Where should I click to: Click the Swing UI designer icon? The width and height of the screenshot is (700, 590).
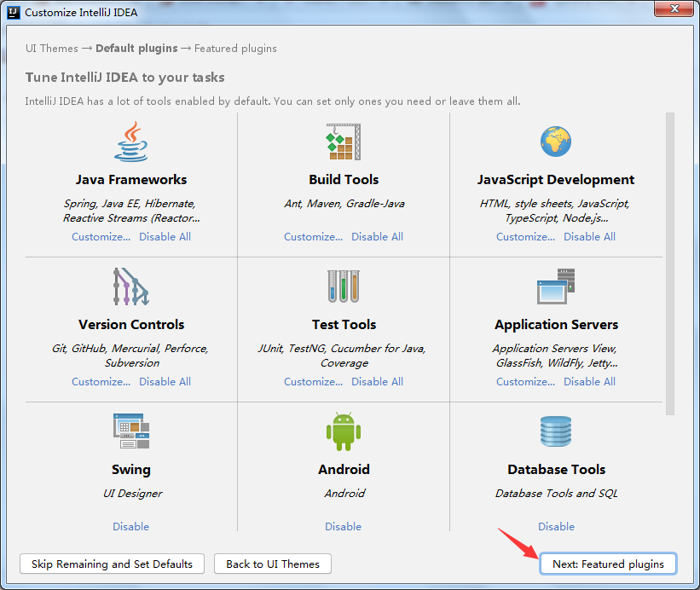tap(130, 431)
